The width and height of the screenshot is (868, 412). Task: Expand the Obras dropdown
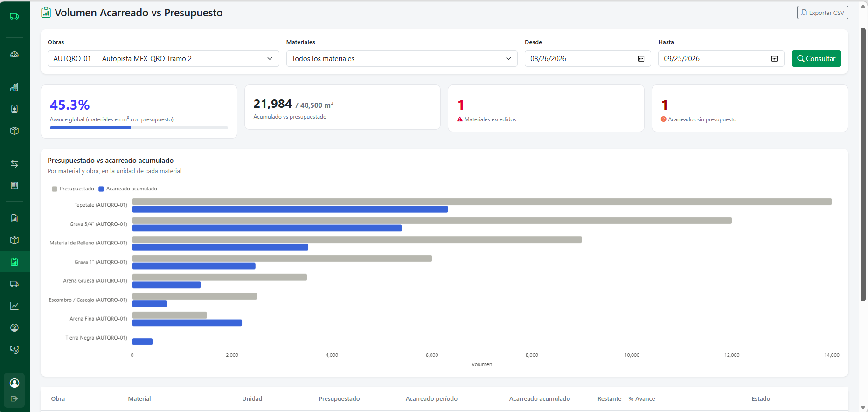coord(163,59)
